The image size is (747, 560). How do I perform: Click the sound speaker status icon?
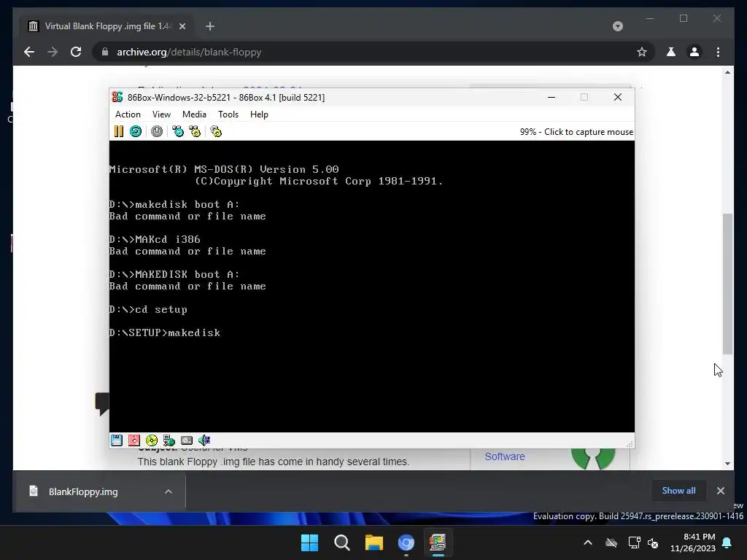(204, 440)
